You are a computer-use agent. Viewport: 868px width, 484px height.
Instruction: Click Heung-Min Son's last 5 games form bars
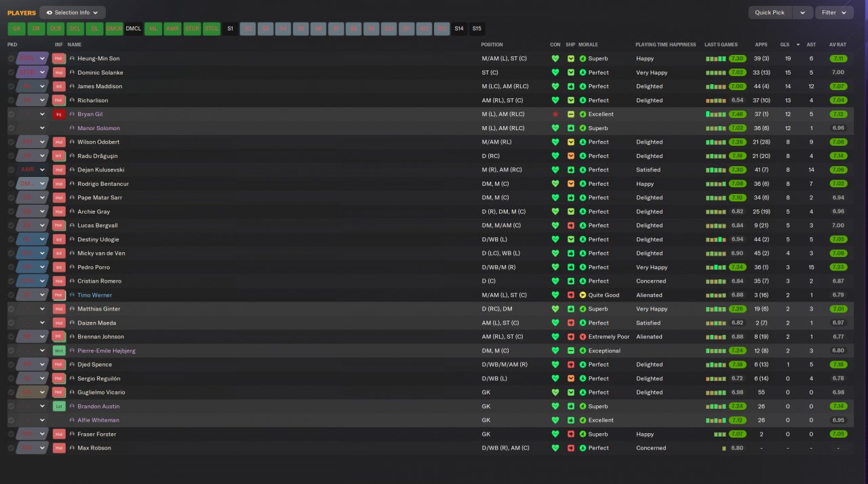point(716,58)
